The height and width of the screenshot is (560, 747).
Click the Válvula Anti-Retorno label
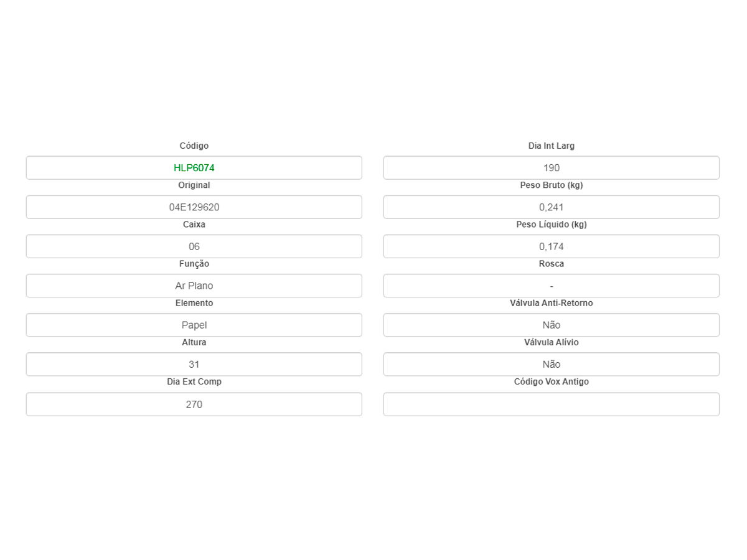(x=552, y=303)
